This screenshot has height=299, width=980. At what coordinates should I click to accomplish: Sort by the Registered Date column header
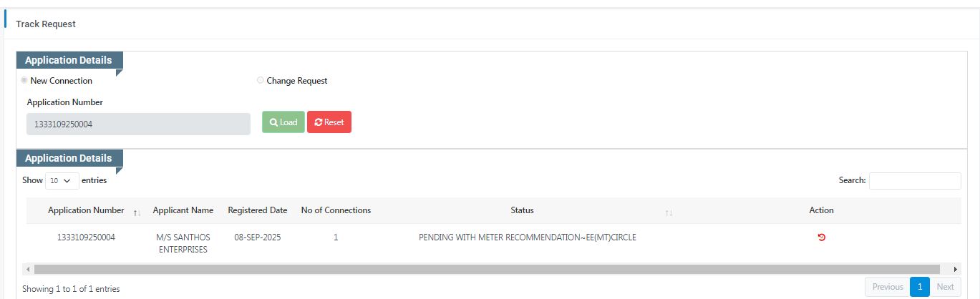[258, 210]
